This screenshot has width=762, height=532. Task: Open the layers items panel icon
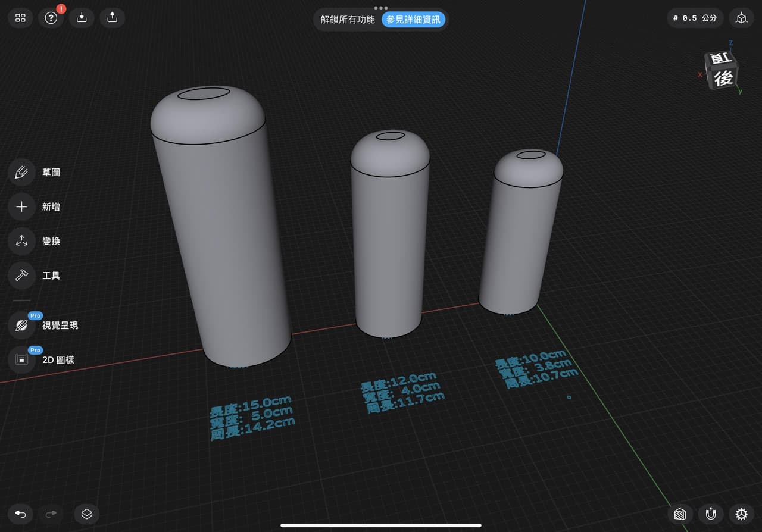[x=87, y=514]
